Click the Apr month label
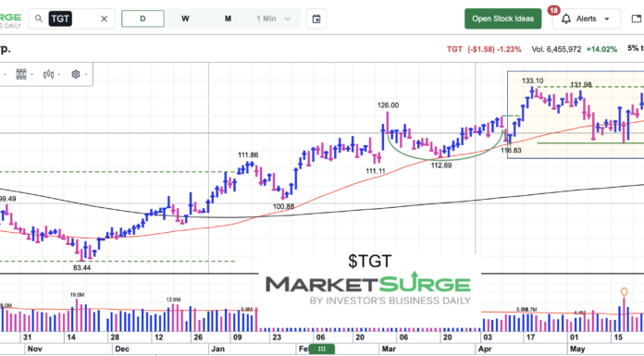644x356 pixels. tap(485, 349)
